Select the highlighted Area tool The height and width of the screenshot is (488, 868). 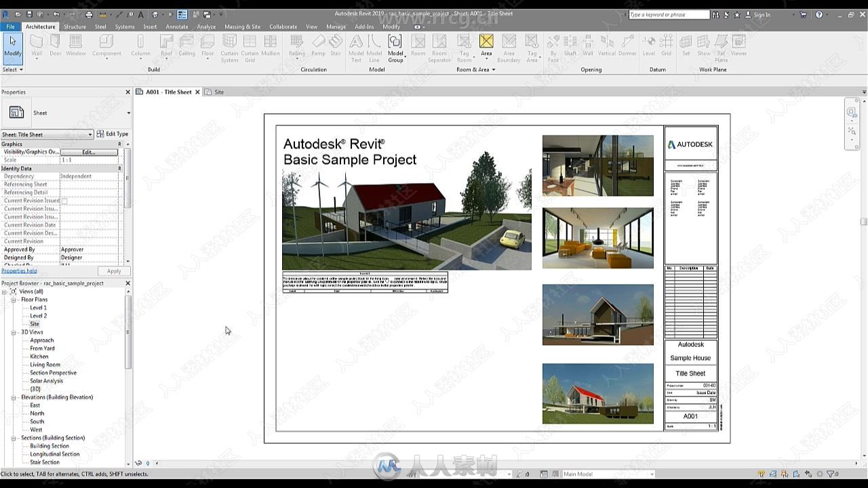(x=486, y=43)
